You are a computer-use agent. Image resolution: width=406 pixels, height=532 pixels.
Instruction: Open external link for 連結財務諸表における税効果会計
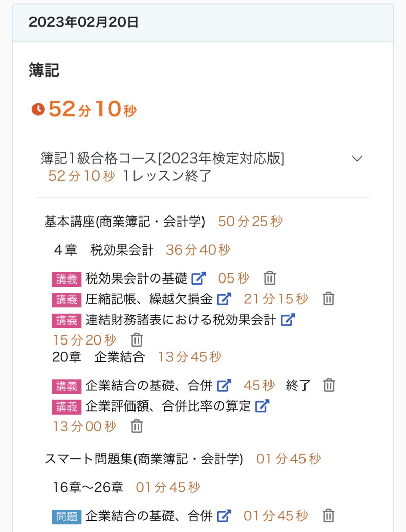288,320
